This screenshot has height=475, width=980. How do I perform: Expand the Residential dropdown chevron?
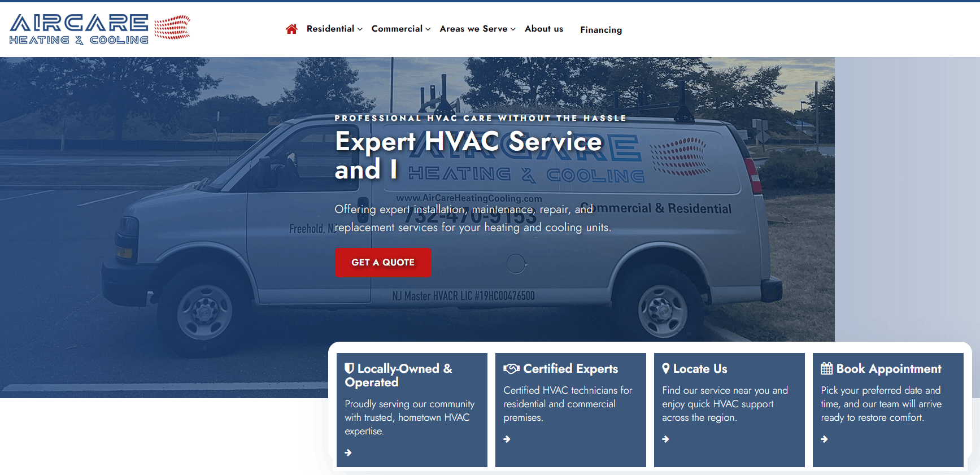tap(360, 29)
